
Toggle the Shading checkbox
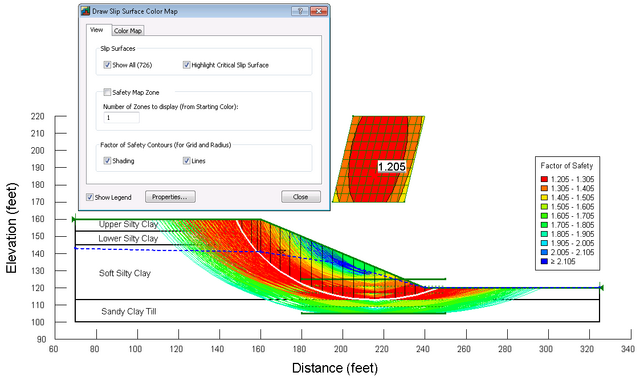pos(107,161)
